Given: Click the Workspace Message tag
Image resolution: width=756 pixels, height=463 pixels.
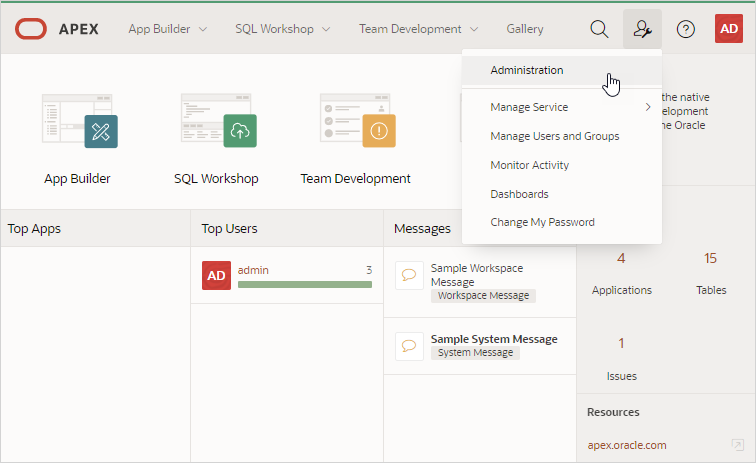Looking at the screenshot, I should click(483, 296).
